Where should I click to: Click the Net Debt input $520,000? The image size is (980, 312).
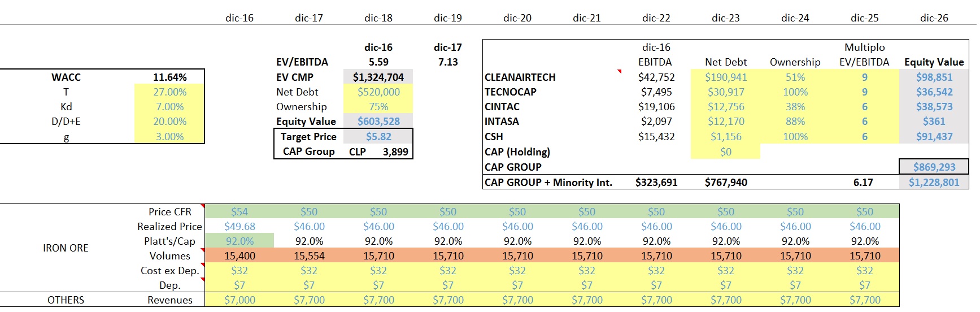point(378,92)
